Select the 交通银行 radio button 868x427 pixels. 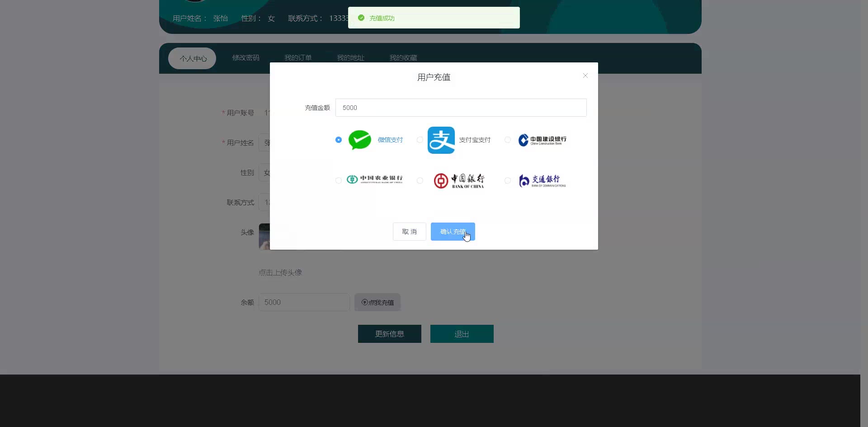[x=508, y=180]
